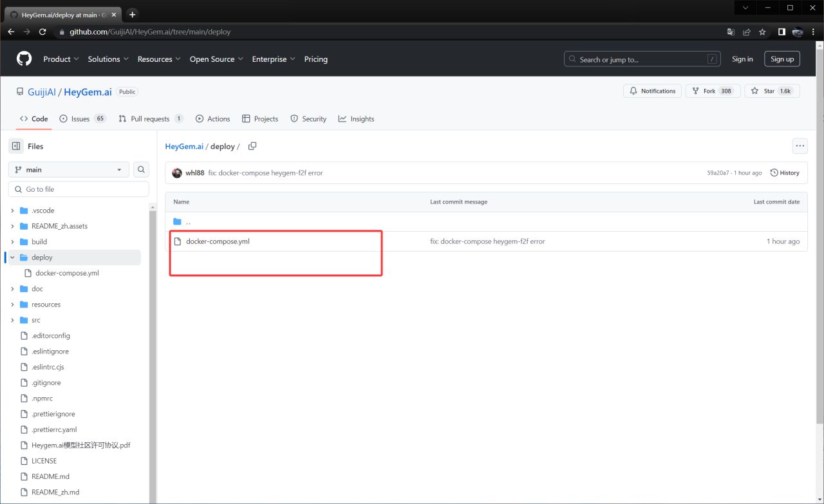
Task: Reload the page with refresh icon
Action: (x=42, y=32)
